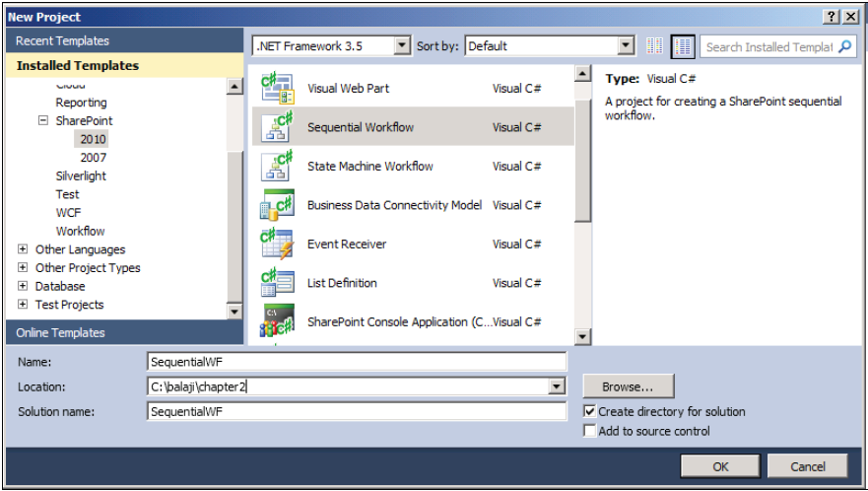
Task: Click the search magnifier icon
Action: pos(844,46)
